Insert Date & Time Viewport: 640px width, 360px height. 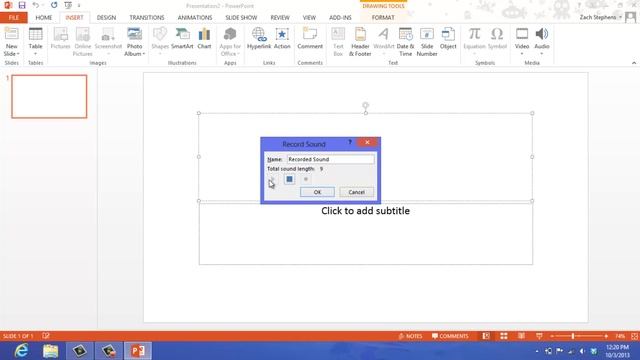pyautogui.click(x=405, y=42)
